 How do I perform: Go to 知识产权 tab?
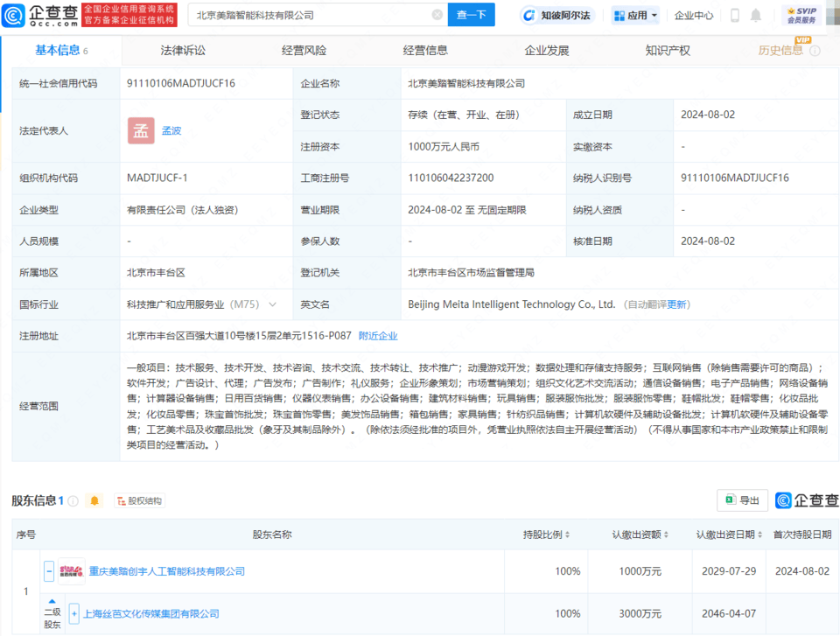point(668,51)
